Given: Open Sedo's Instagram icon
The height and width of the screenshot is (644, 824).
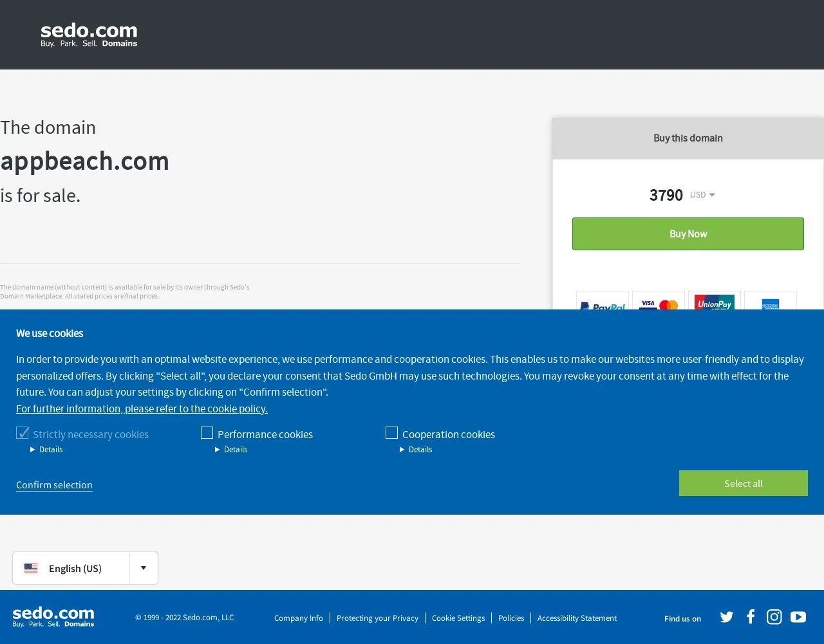Looking at the screenshot, I should coord(774,617).
